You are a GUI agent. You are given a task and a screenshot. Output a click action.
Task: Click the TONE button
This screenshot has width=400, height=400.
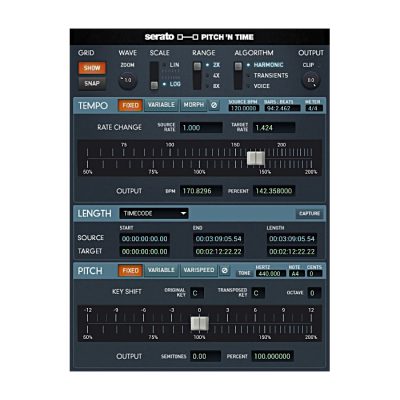(x=244, y=273)
